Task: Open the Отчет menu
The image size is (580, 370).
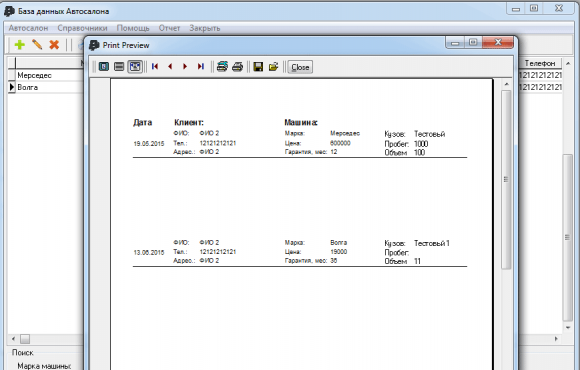Action: tap(169, 28)
